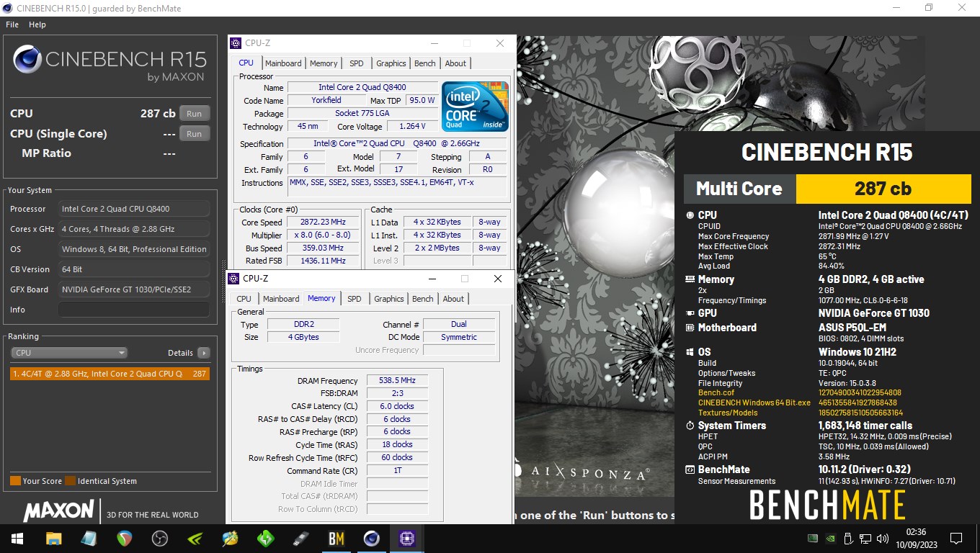Image resolution: width=980 pixels, height=553 pixels.
Task: Open the volume control tray icon
Action: click(x=883, y=538)
